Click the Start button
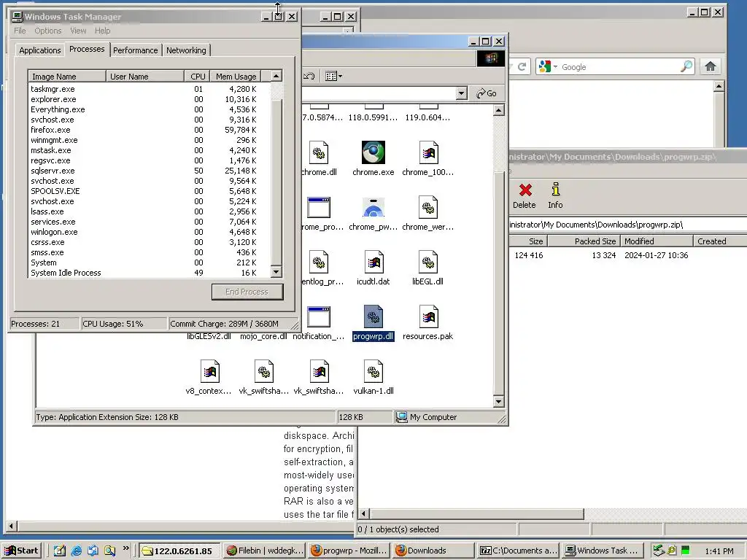Image resolution: width=747 pixels, height=560 pixels. (22, 551)
